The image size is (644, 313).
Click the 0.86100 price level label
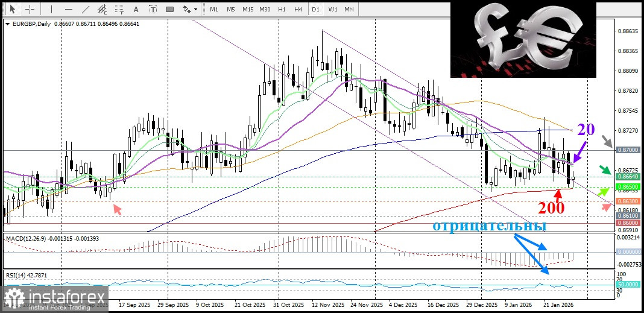click(x=628, y=215)
